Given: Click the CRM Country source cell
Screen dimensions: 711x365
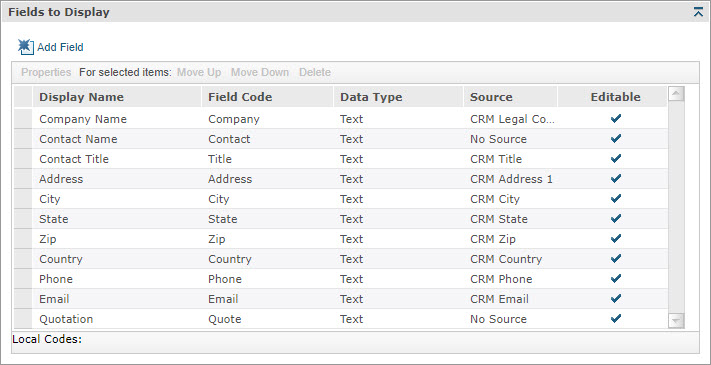Looking at the screenshot, I should tap(510, 258).
